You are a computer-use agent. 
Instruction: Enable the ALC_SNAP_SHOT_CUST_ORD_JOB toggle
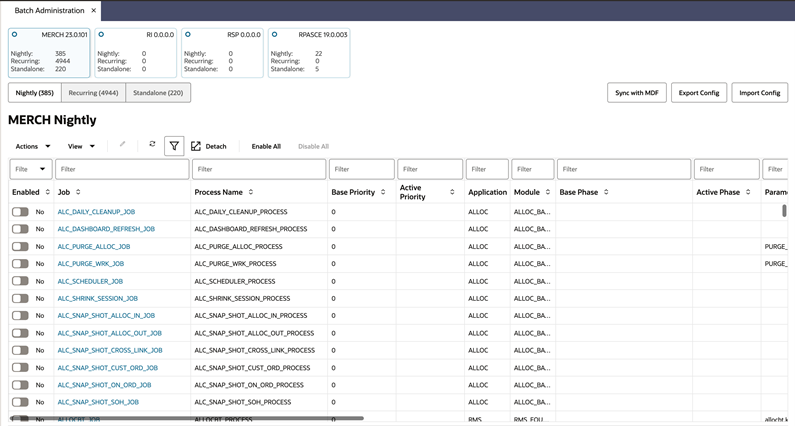[x=20, y=368]
